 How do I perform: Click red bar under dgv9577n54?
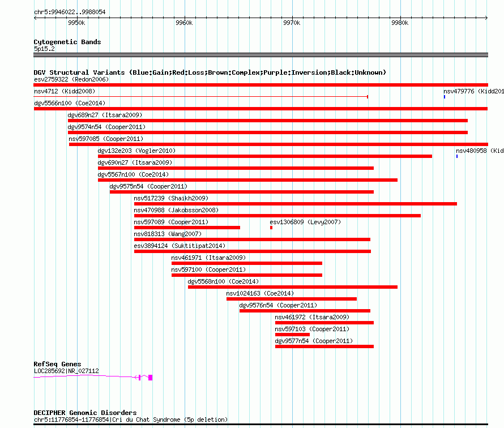324,346
